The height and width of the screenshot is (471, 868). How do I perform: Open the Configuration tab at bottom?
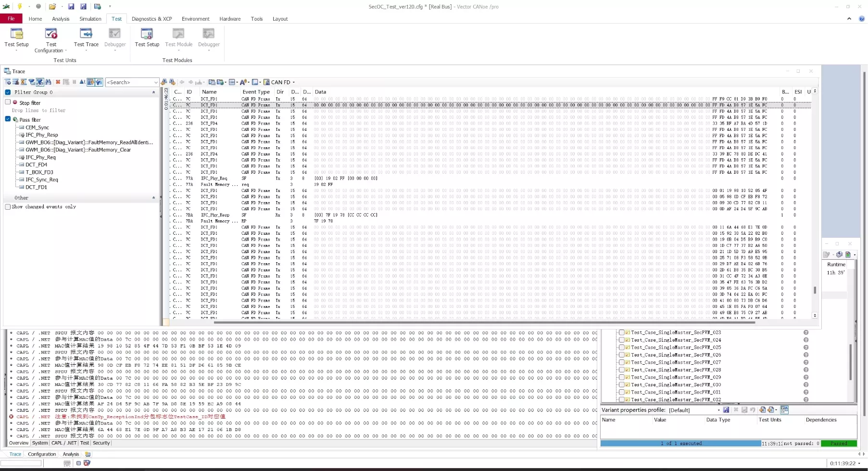click(42, 454)
